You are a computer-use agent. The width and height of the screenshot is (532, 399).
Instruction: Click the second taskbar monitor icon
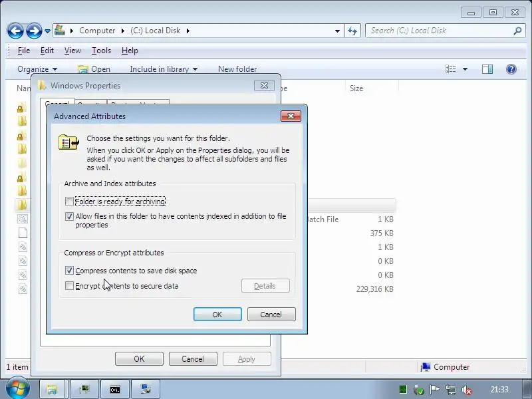(84, 389)
